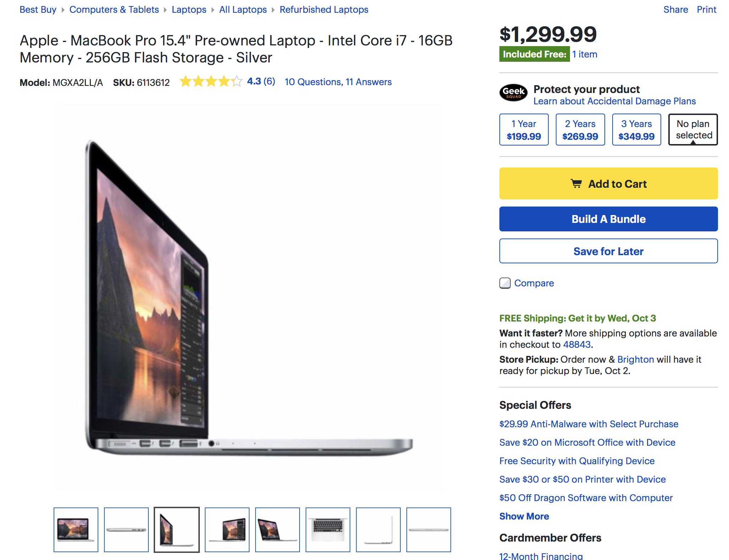Screen dimensions: 729x560
Task: Choose the 3 Years $349.99 protection plan
Action: (x=636, y=130)
